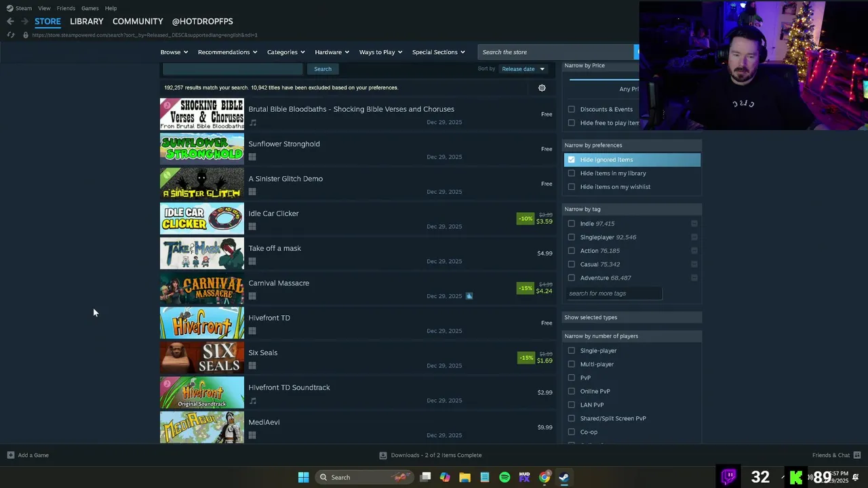Click the Twitch overlay icon
This screenshot has width=868, height=488.
[x=729, y=476]
